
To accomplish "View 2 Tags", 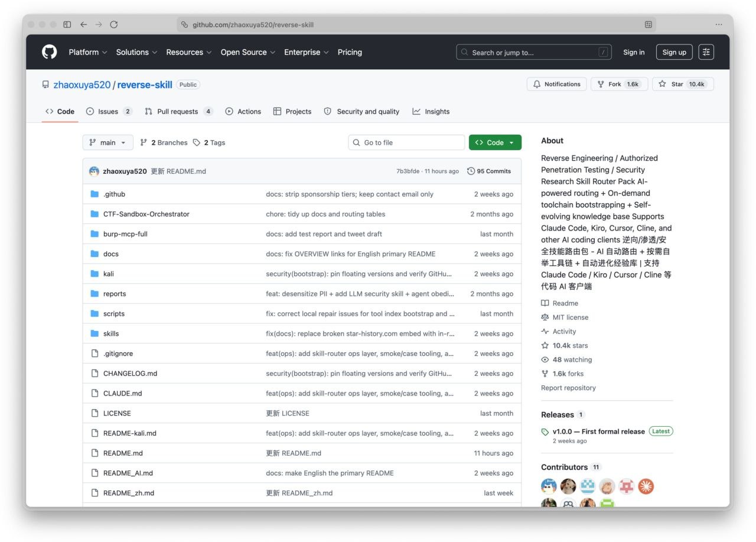I will pyautogui.click(x=209, y=142).
